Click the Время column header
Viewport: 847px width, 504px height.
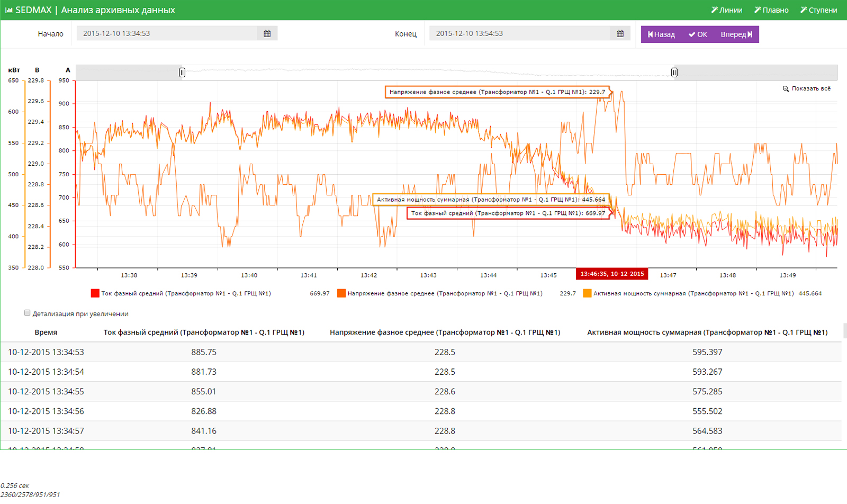(46, 332)
